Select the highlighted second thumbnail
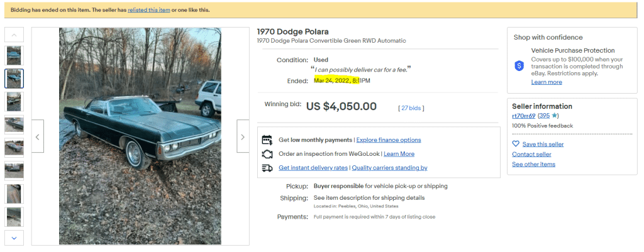Image resolution: width=644 pixels, height=252 pixels. [14, 79]
